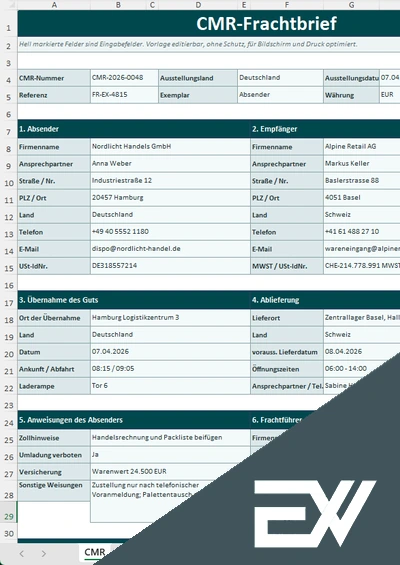This screenshot has width=400, height=565.
Task: Click '3. Übernahme des Guts' header
Action: (x=134, y=300)
